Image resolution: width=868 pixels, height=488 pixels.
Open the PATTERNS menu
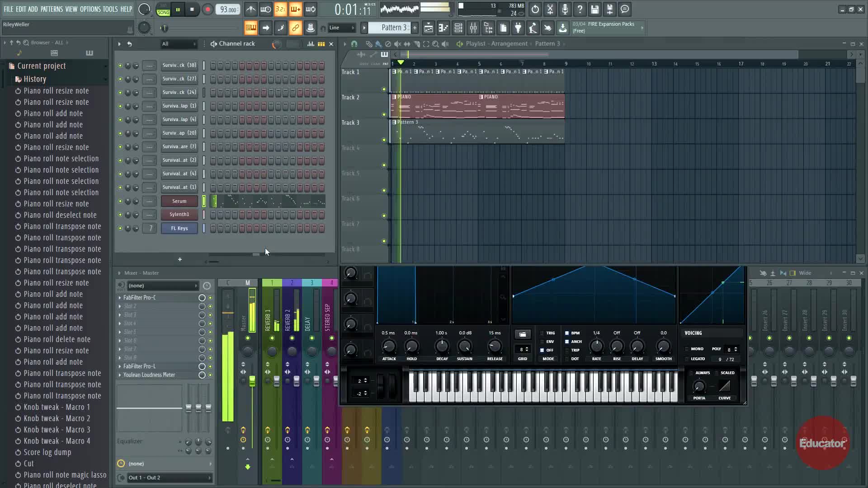click(x=52, y=9)
